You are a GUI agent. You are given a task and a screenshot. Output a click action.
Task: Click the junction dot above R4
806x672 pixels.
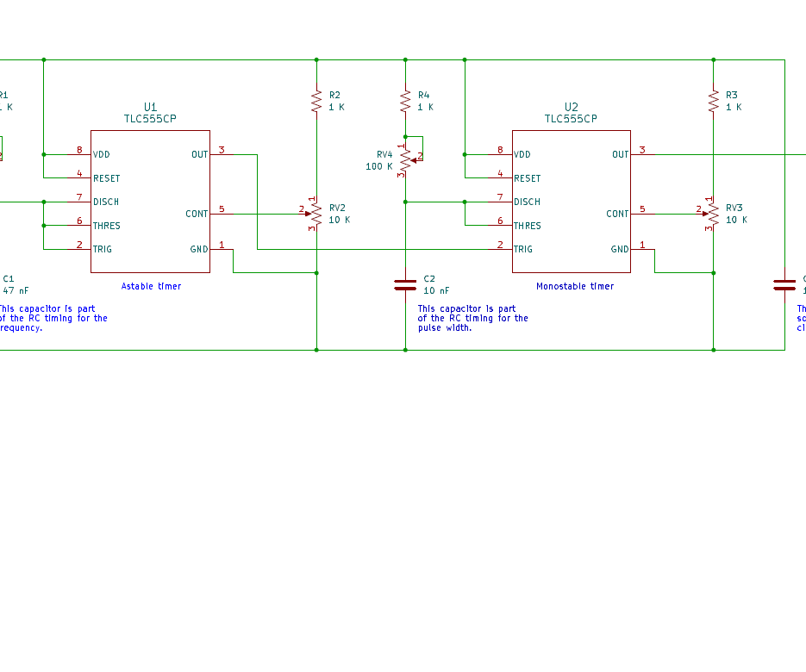tap(404, 59)
